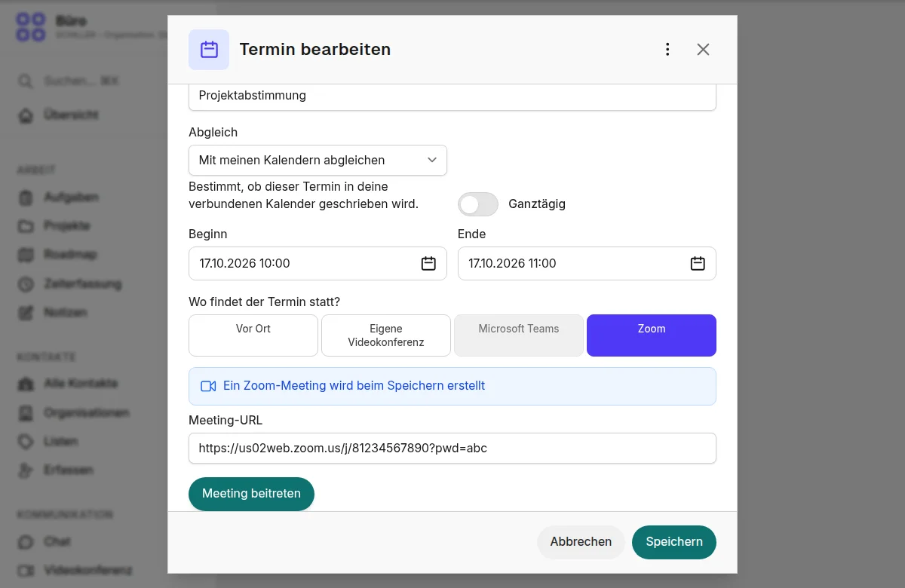Open the date picker icon for Ende
Screen dimensions: 905x588
click(698, 263)
